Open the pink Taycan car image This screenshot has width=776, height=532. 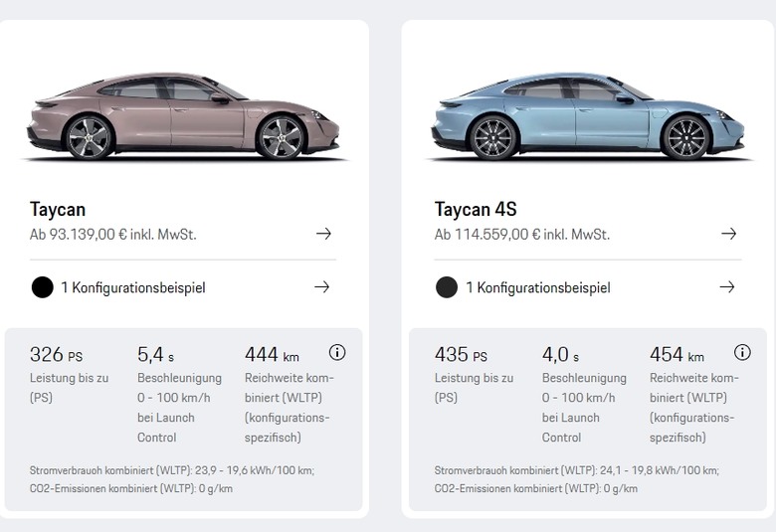[183, 116]
